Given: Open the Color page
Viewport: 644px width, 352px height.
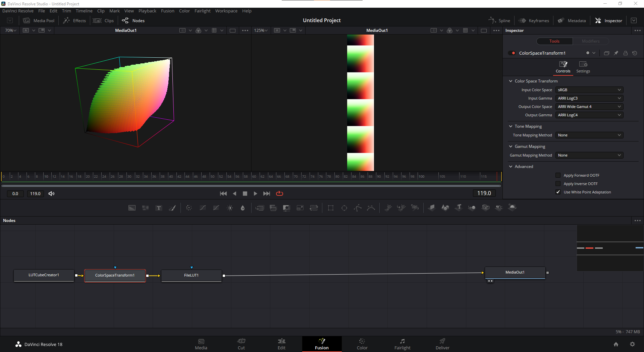Looking at the screenshot, I should (x=362, y=344).
